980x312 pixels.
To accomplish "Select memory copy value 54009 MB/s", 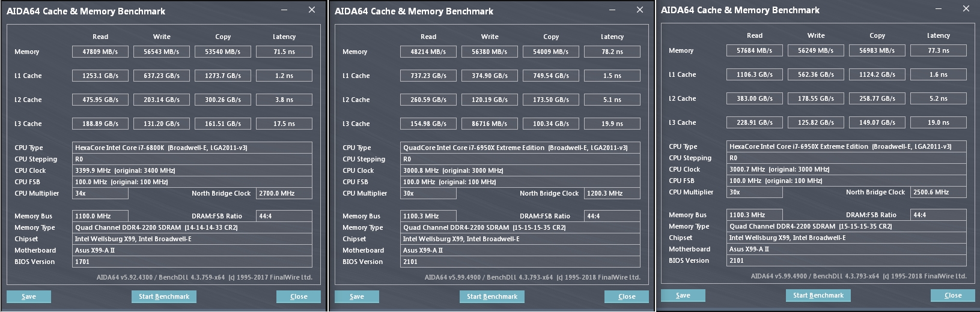I will pos(551,52).
